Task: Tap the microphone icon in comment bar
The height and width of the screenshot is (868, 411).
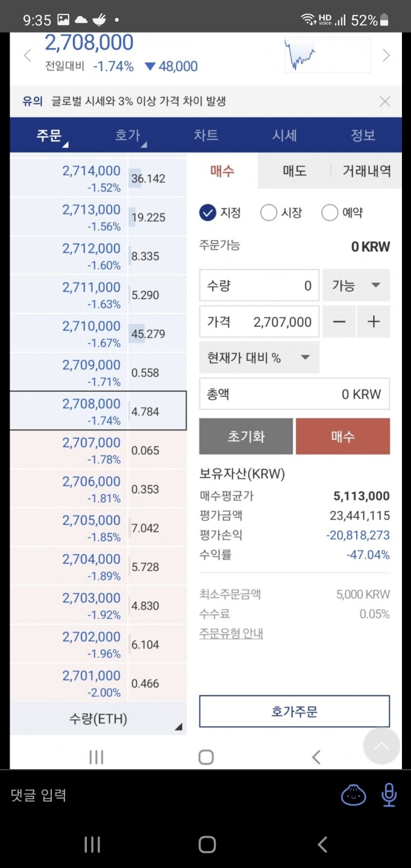Action: click(389, 794)
